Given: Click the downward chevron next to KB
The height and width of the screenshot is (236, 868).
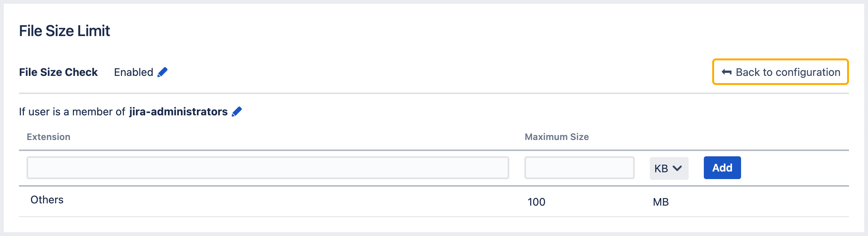Looking at the screenshot, I should 677,168.
